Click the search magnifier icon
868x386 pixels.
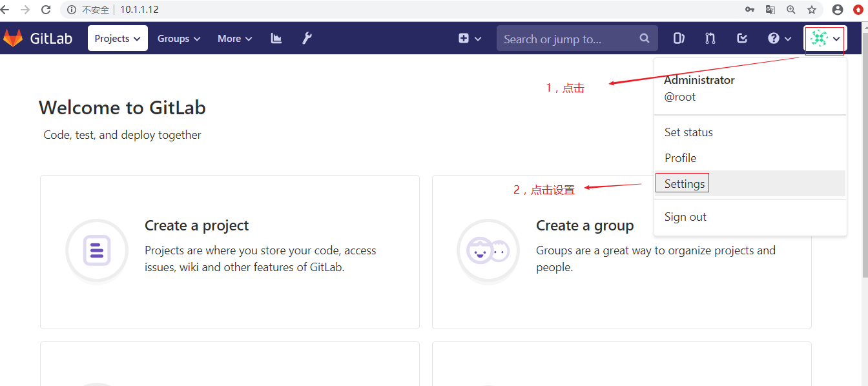click(x=645, y=39)
